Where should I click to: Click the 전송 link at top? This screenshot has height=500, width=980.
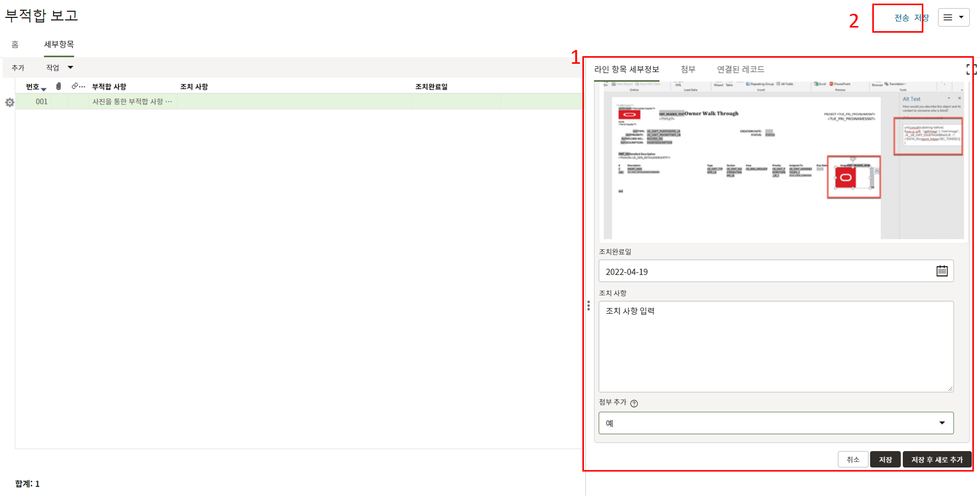coord(901,18)
